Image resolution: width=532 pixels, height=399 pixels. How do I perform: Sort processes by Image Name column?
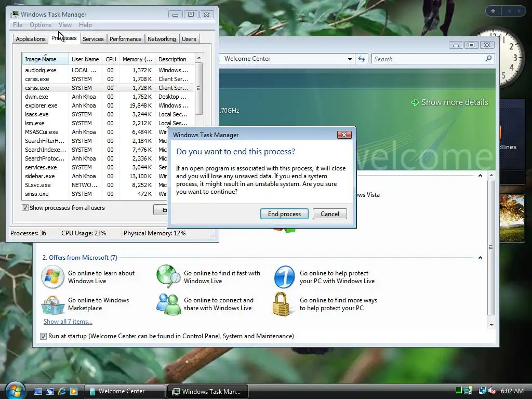pos(45,59)
